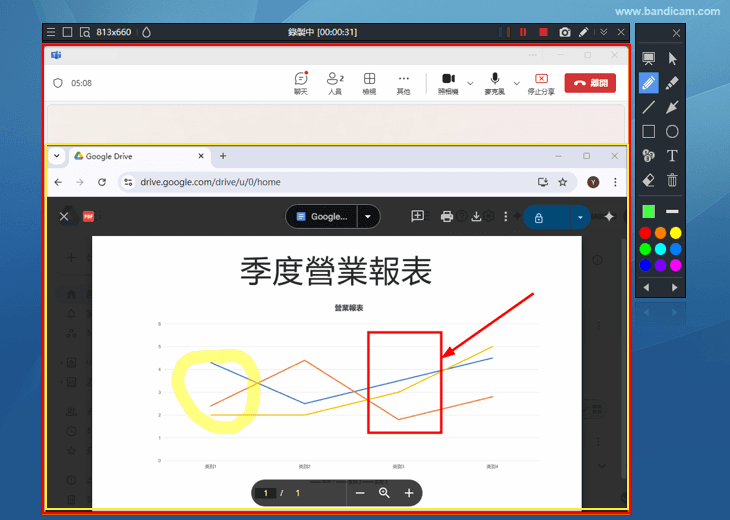Show Teams people list
Screen dimensions: 730x520
point(335,83)
